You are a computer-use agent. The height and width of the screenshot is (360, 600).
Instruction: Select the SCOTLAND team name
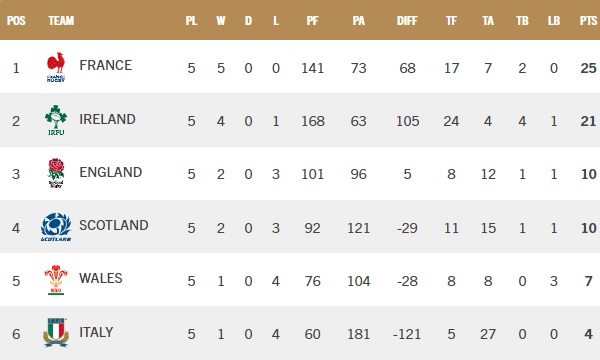(114, 225)
